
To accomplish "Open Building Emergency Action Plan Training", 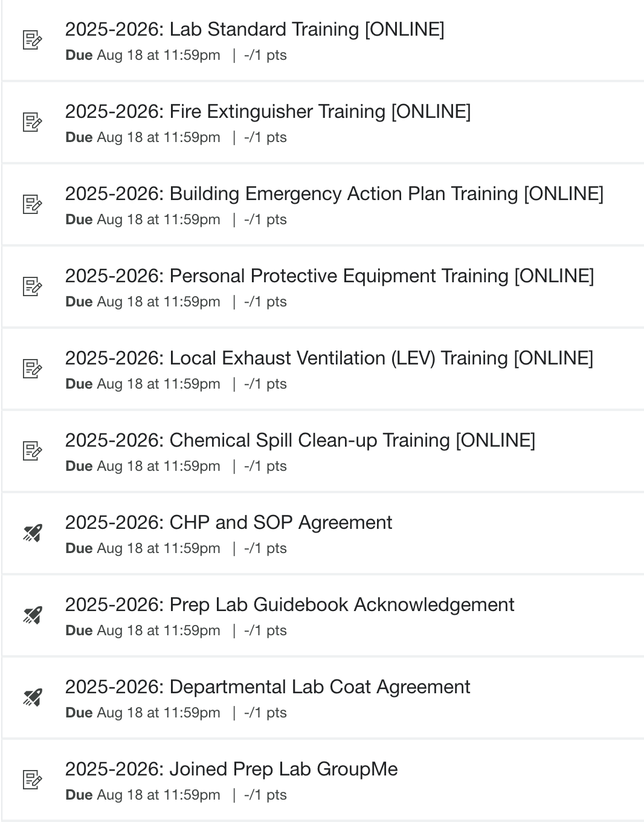I will coord(334,193).
